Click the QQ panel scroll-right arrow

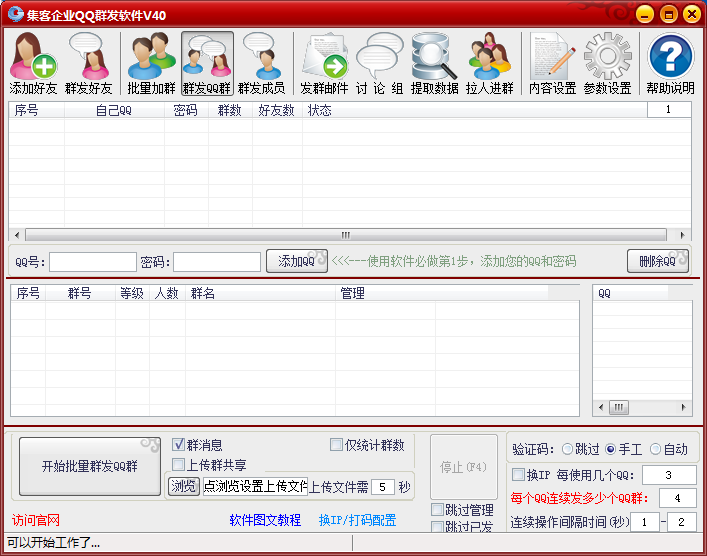[x=684, y=407]
